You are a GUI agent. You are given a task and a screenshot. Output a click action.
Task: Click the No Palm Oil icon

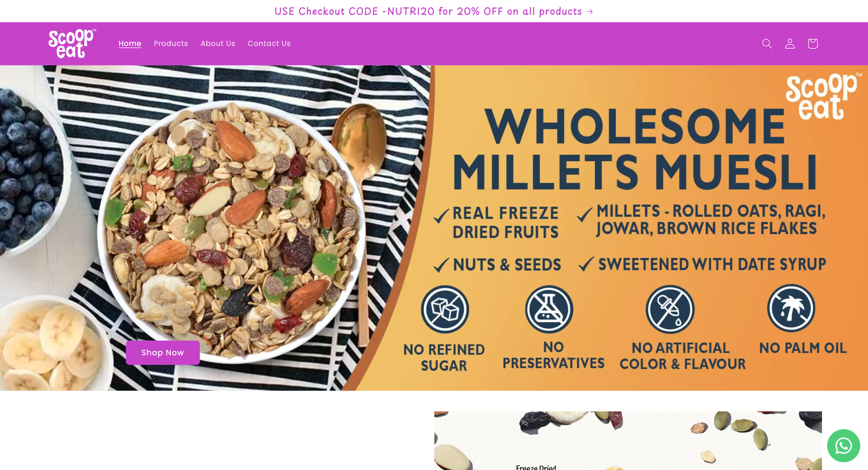click(x=791, y=308)
